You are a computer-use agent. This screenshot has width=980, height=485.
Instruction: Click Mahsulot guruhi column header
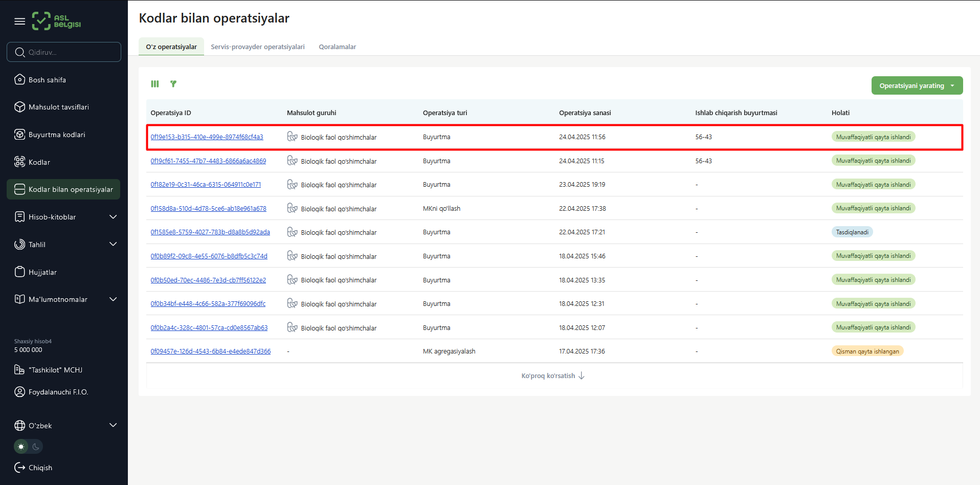click(x=311, y=113)
